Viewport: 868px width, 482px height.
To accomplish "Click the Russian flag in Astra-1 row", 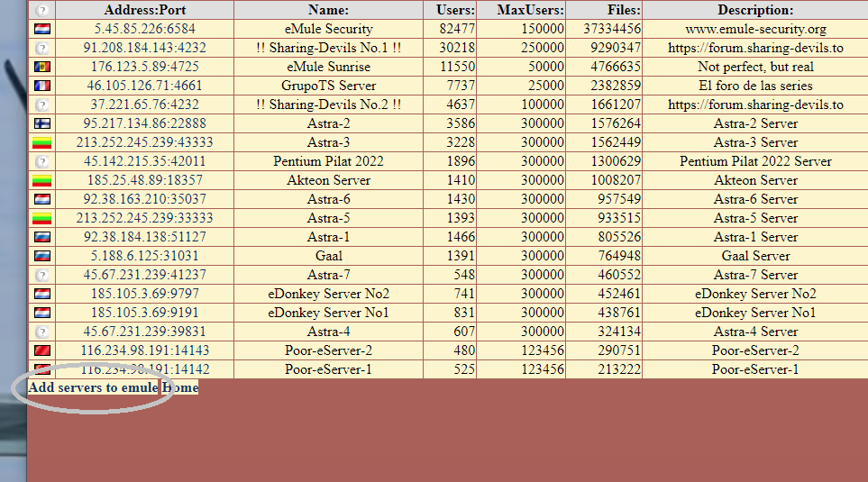I will pyautogui.click(x=42, y=237).
